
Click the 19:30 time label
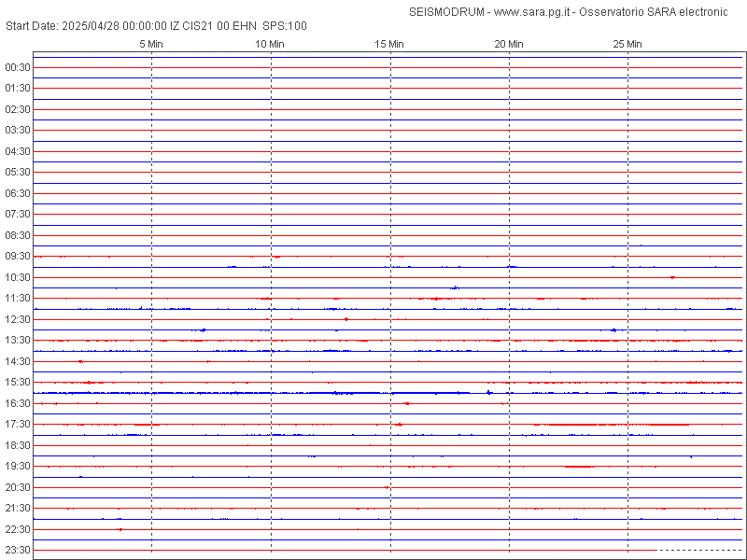pyautogui.click(x=18, y=466)
